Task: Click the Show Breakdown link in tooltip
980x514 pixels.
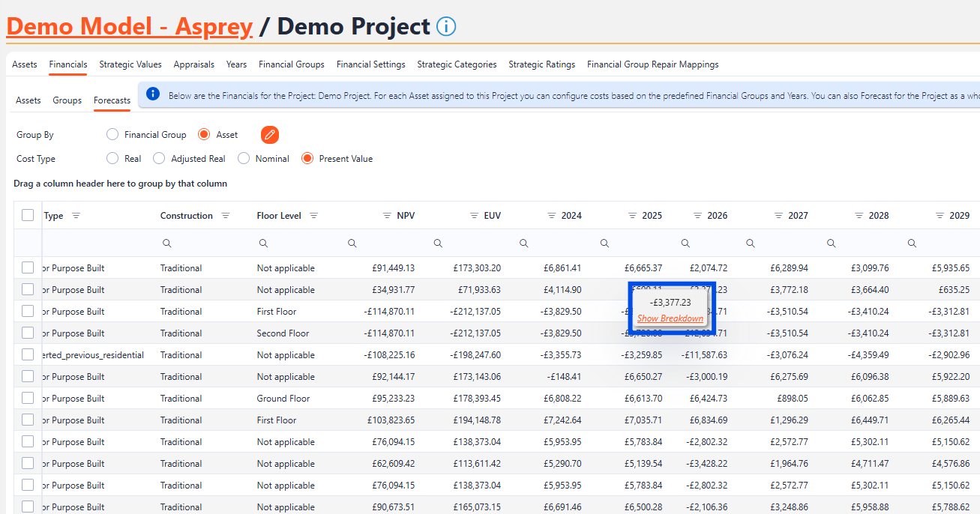Action: (670, 318)
